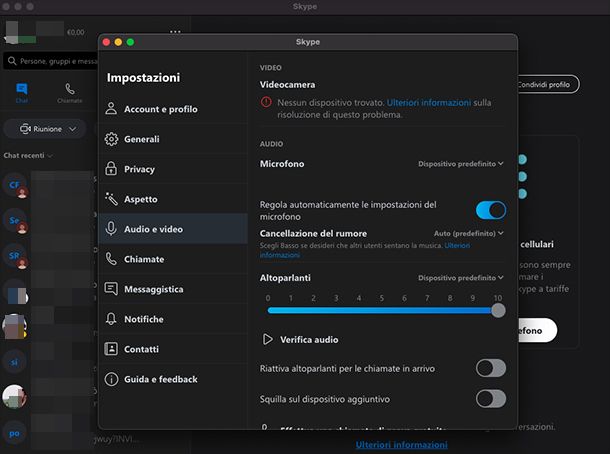Open Notifiche settings
Image resolution: width=610 pixels, height=454 pixels.
(173, 319)
